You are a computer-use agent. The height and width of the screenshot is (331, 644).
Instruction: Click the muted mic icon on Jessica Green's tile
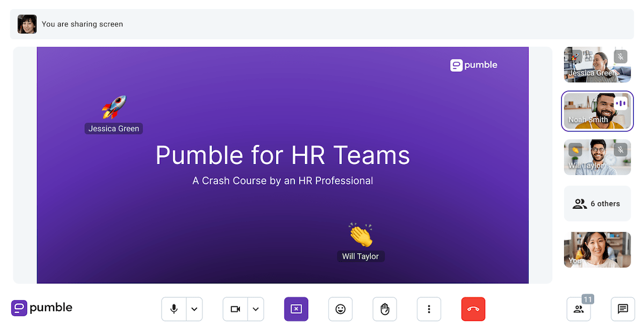pos(621,56)
